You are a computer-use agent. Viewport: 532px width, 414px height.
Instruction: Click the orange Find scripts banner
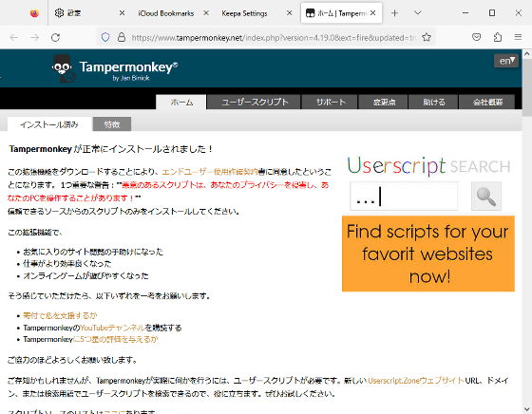pyautogui.click(x=428, y=254)
